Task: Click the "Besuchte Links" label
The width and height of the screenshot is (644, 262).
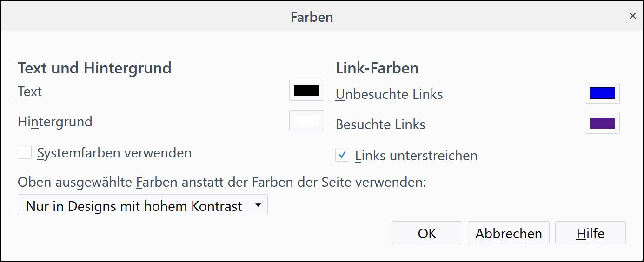Action: 380,124
